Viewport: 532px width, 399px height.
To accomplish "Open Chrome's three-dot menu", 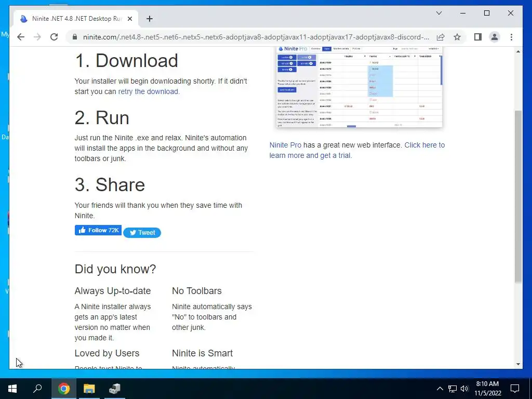I will tap(511, 37).
